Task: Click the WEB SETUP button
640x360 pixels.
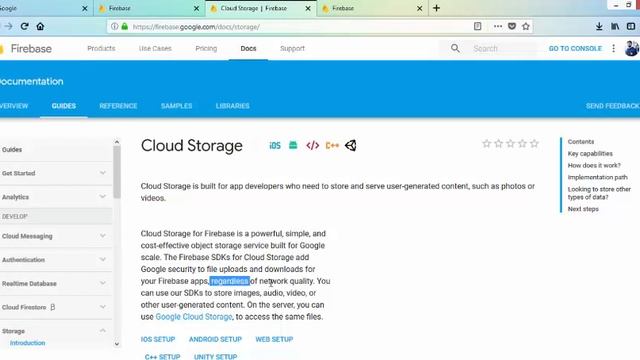Action: click(x=274, y=339)
